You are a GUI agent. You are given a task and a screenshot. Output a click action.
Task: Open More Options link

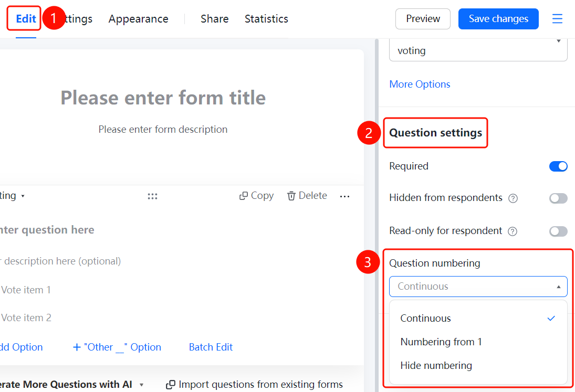(x=420, y=84)
